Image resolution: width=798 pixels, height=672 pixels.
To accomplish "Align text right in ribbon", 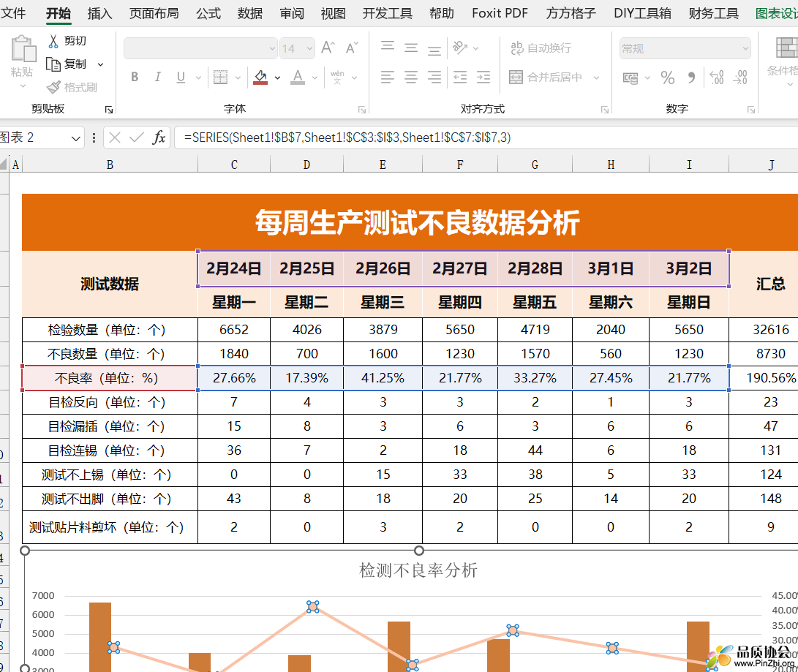I will pos(434,78).
